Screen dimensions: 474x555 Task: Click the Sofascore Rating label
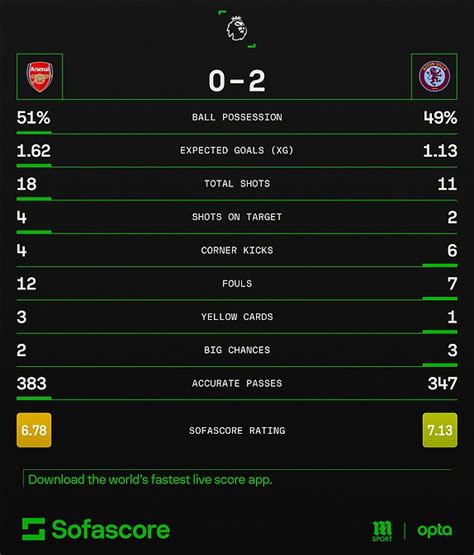(x=237, y=431)
